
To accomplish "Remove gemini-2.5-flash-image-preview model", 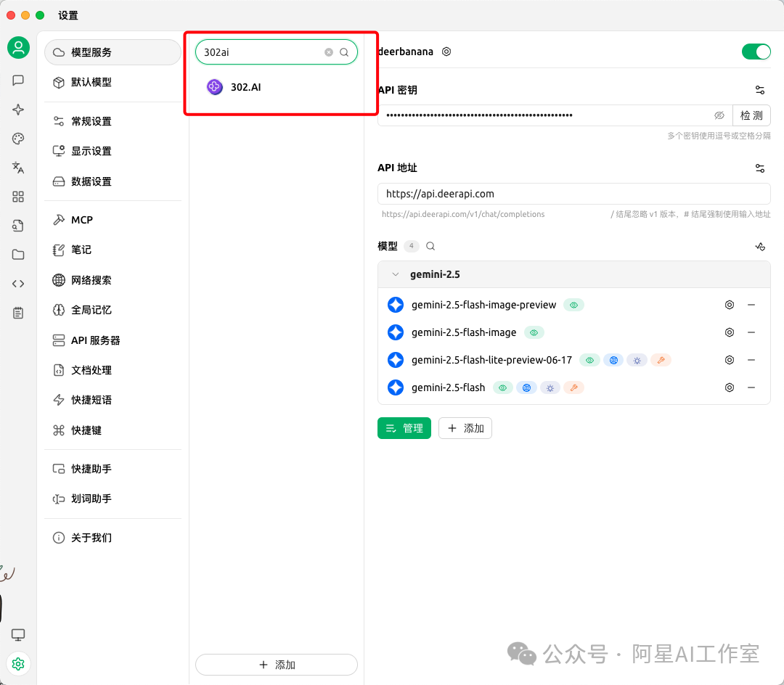I will (751, 305).
